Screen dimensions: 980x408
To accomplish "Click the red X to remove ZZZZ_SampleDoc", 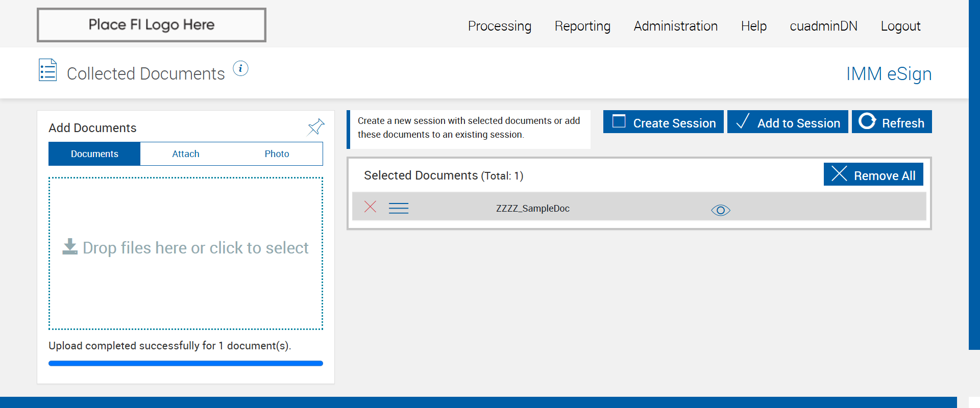I will point(370,207).
